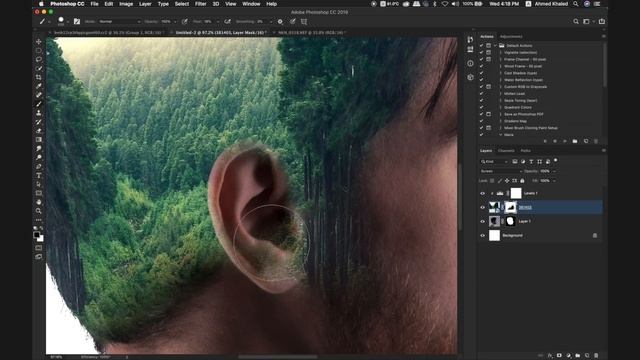Delete layer trash icon
Image resolution: width=640 pixels, height=360 pixels.
(x=596, y=356)
